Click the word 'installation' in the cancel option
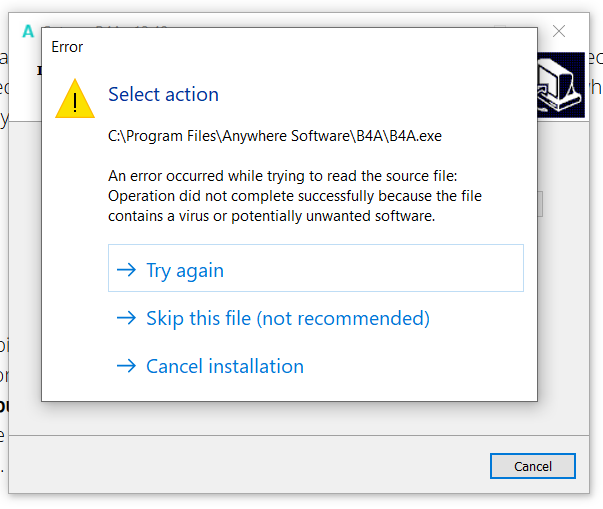603x509 pixels. 255,366
